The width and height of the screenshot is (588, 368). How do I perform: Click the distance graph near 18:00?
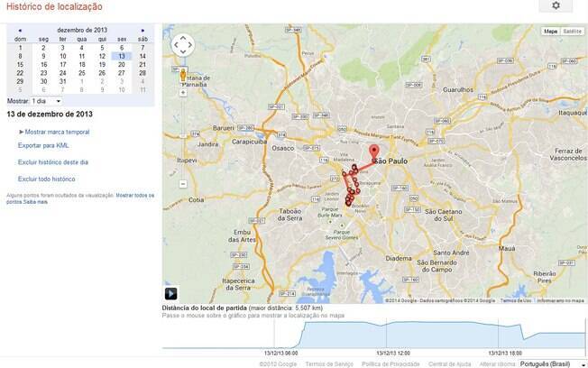tap(499, 335)
